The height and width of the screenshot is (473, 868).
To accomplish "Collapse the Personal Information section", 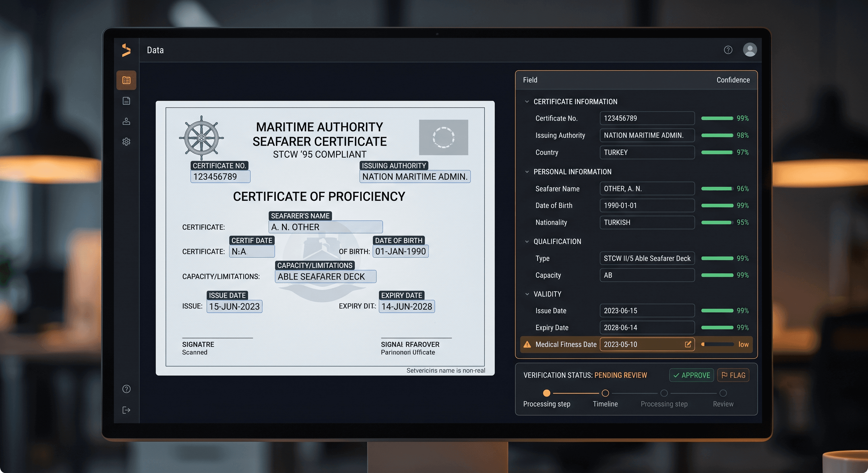I will 527,172.
